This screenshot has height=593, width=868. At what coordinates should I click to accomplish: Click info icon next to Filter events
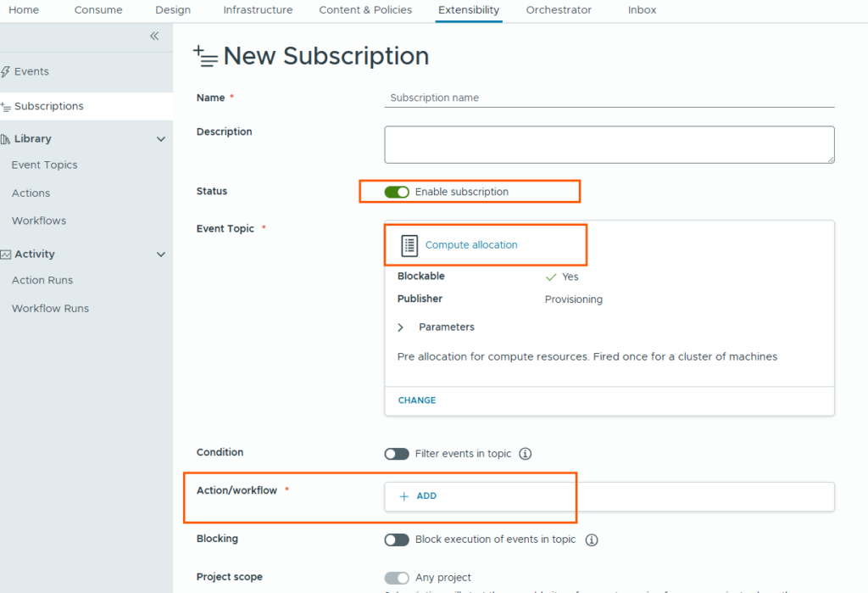click(x=525, y=454)
